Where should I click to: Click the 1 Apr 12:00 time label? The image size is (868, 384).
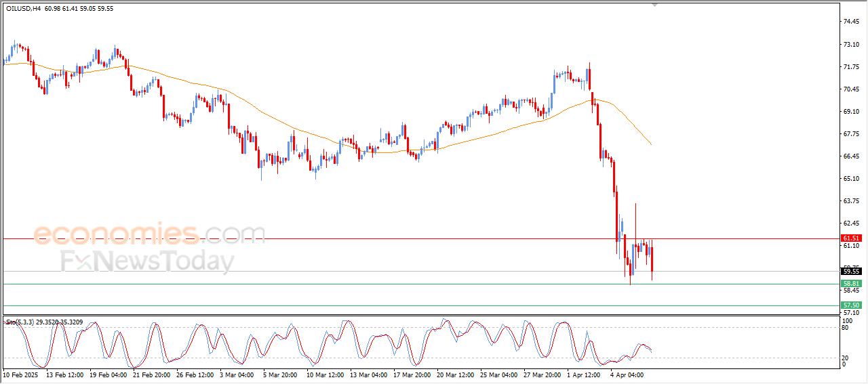(x=583, y=374)
